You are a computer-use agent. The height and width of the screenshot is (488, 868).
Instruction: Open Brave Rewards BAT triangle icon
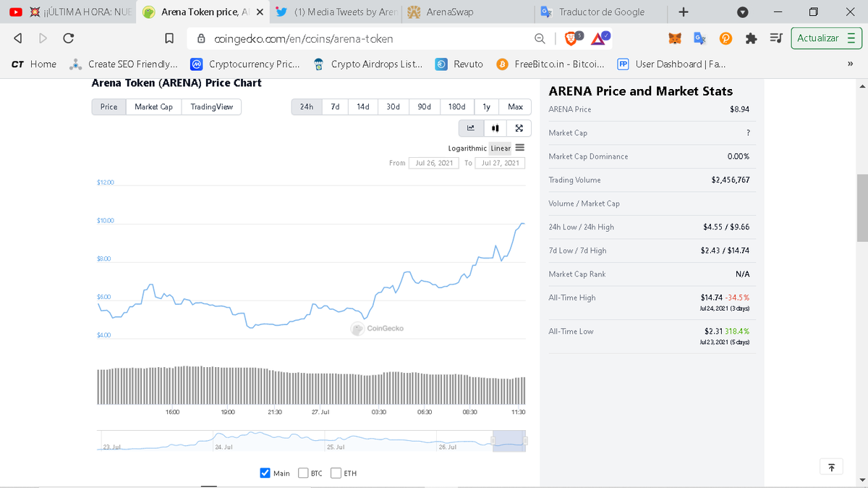(599, 38)
